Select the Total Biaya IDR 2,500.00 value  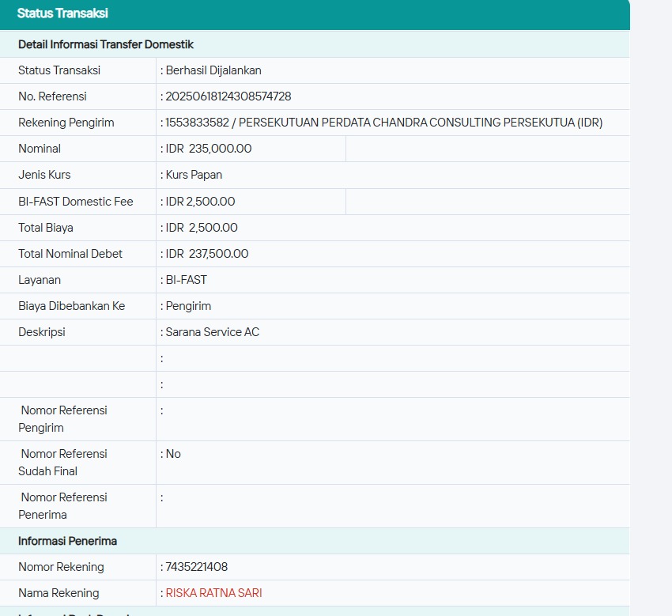(202, 228)
